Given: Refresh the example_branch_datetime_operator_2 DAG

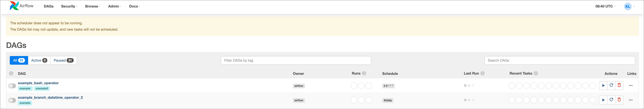Looking at the screenshot, I should pyautogui.click(x=611, y=100).
